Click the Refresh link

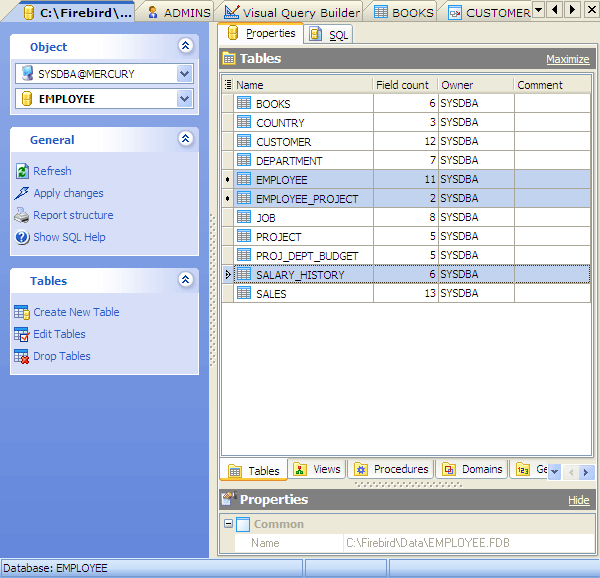click(x=52, y=171)
